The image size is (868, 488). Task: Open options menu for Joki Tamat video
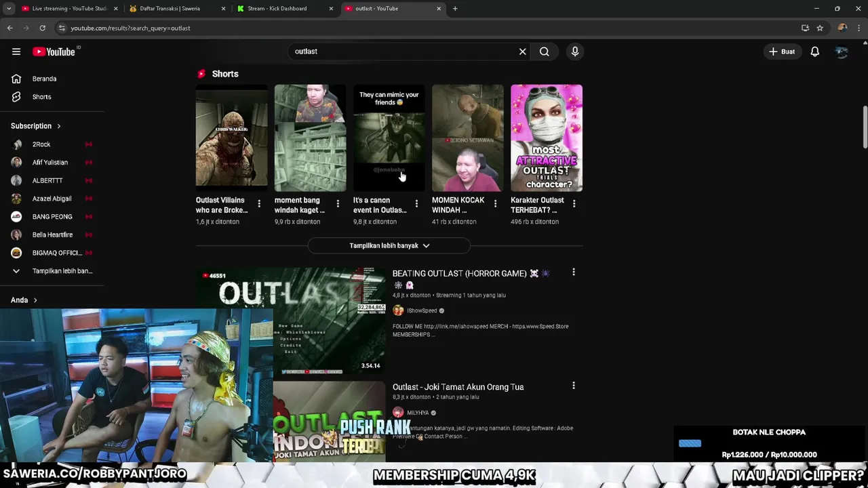coord(574,386)
